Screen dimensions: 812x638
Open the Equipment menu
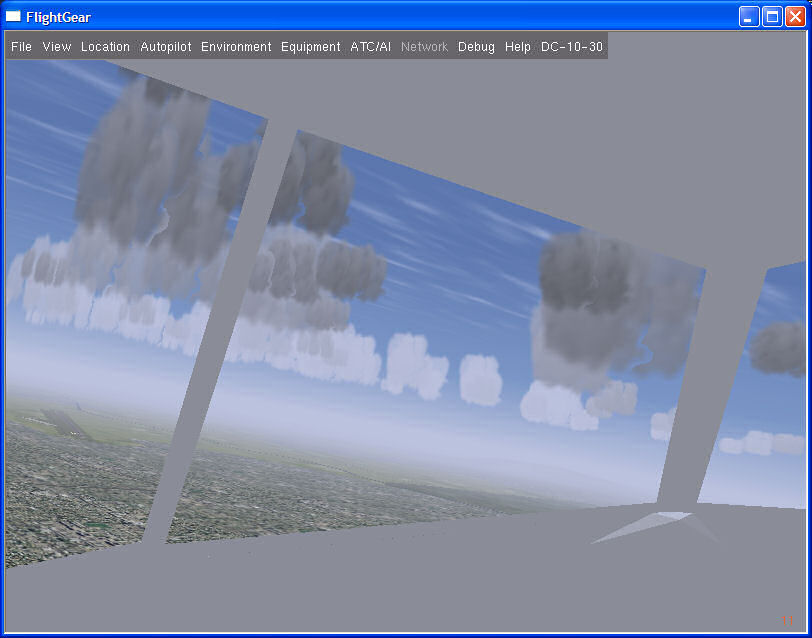pos(311,47)
